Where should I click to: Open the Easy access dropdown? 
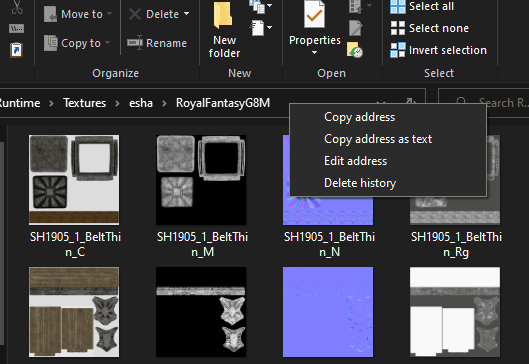click(x=261, y=28)
